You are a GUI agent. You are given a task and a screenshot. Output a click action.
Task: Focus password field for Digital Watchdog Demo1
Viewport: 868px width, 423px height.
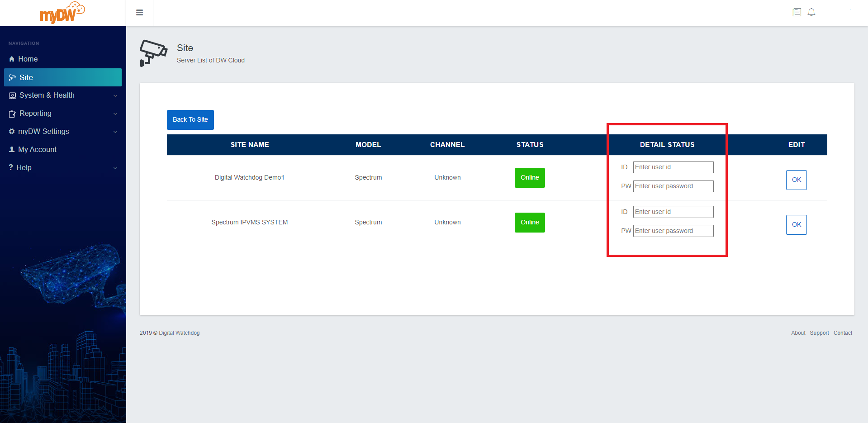674,186
